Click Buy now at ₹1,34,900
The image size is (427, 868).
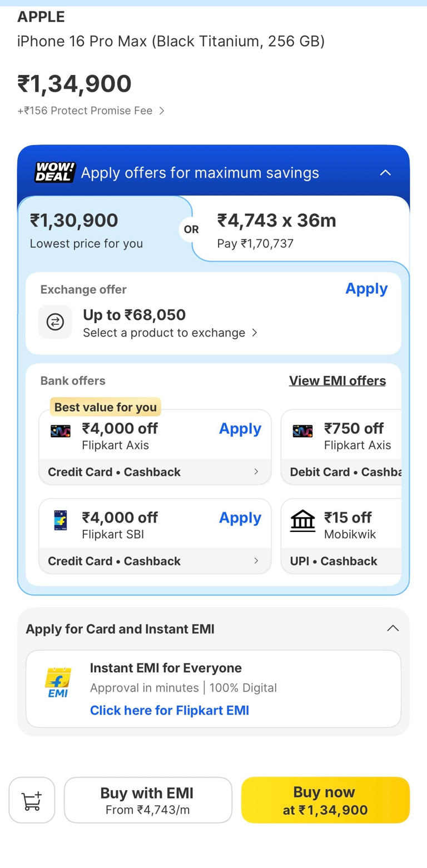click(x=325, y=800)
